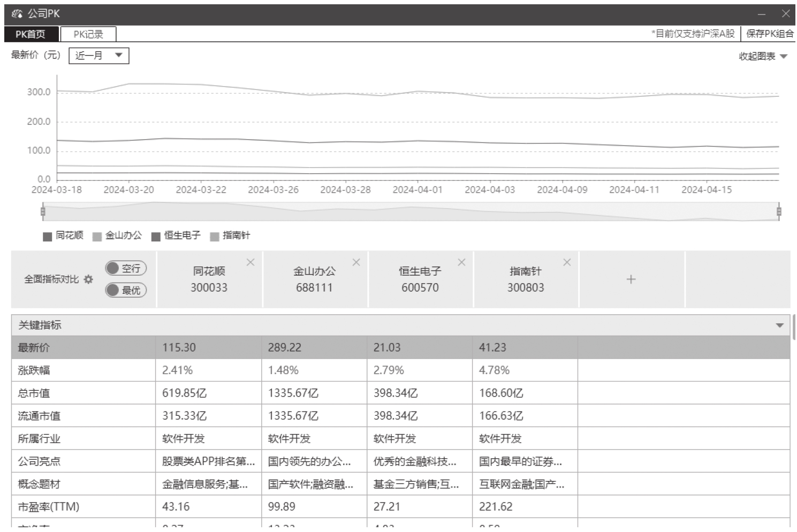Toggle the 恒生电子 legend series marker
This screenshot has width=797, height=532.
(x=156, y=237)
